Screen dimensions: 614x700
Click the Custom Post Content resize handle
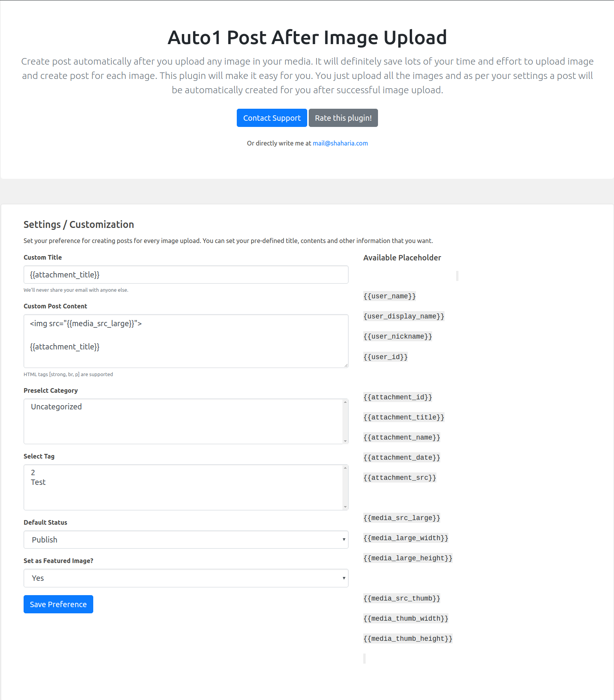(346, 365)
